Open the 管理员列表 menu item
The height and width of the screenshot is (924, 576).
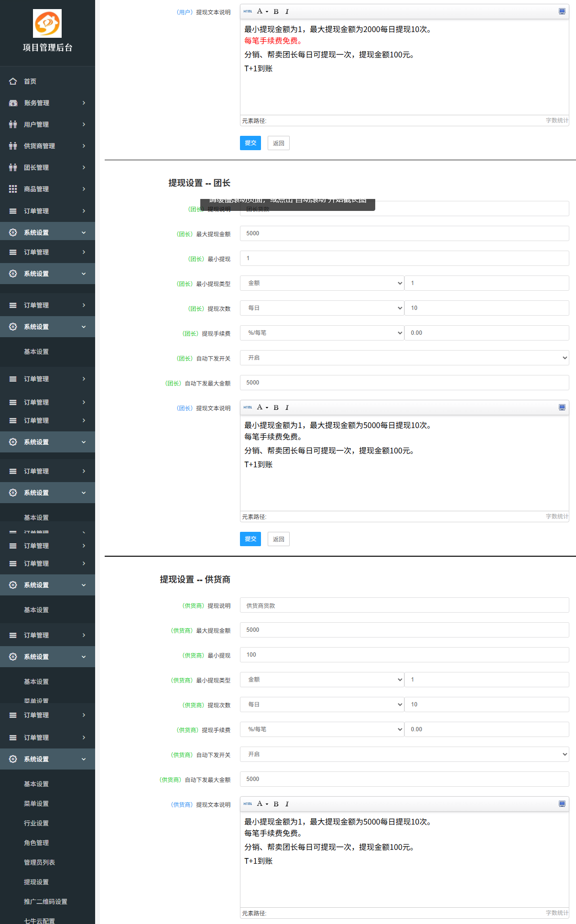[x=39, y=862]
